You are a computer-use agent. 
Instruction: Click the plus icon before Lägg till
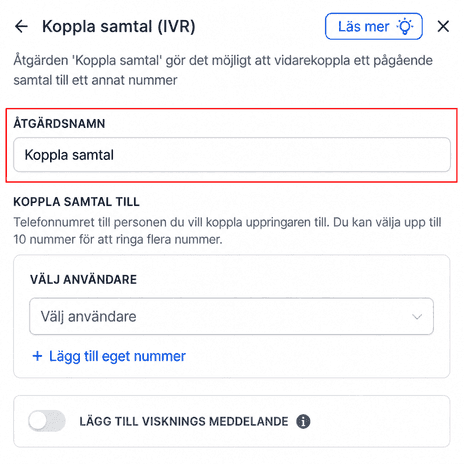37,356
